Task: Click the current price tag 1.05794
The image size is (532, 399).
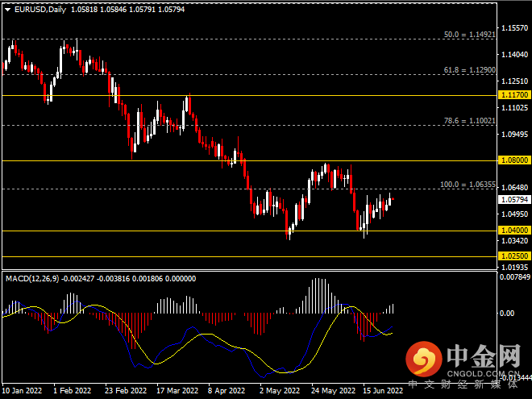Action: click(x=514, y=200)
